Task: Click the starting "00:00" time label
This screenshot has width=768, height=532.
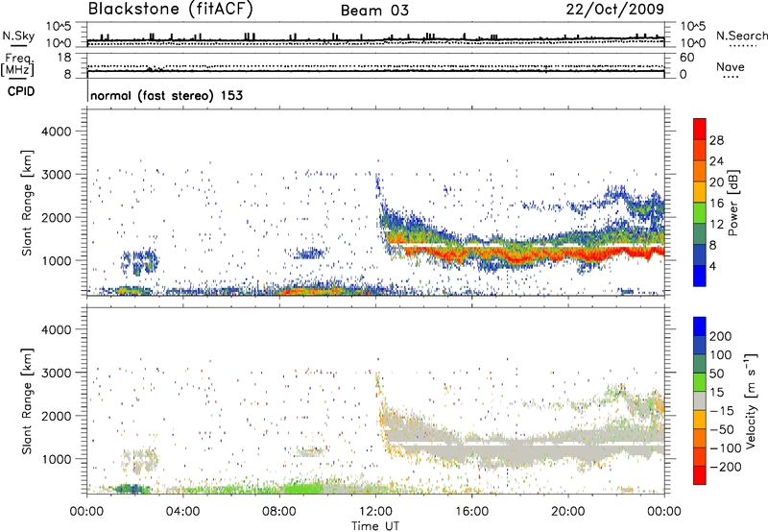Action: pos(87,512)
